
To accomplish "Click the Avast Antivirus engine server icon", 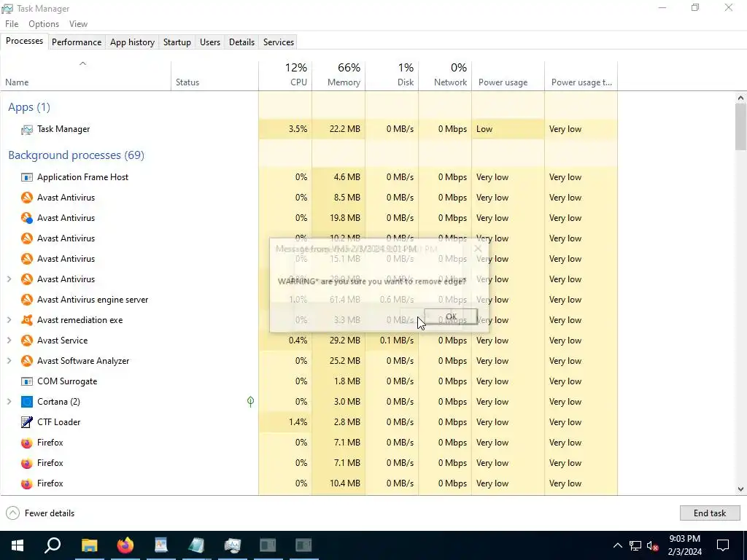I will coord(27,300).
